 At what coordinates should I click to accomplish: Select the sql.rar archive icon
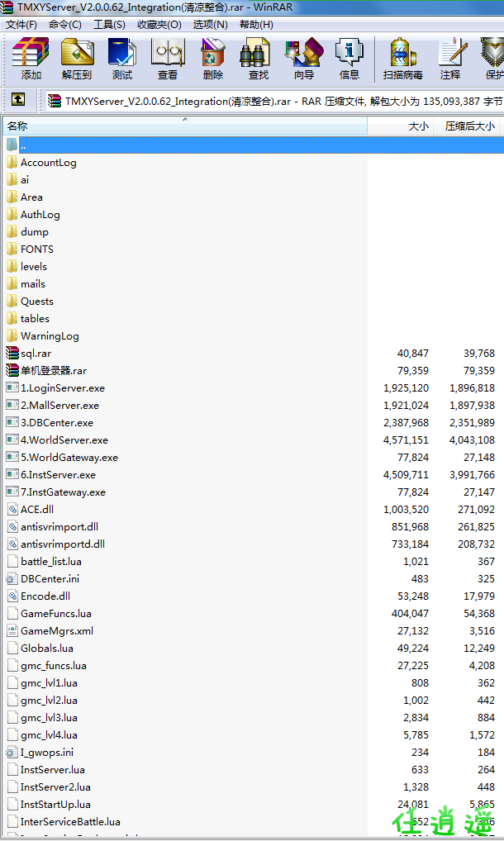(x=12, y=353)
